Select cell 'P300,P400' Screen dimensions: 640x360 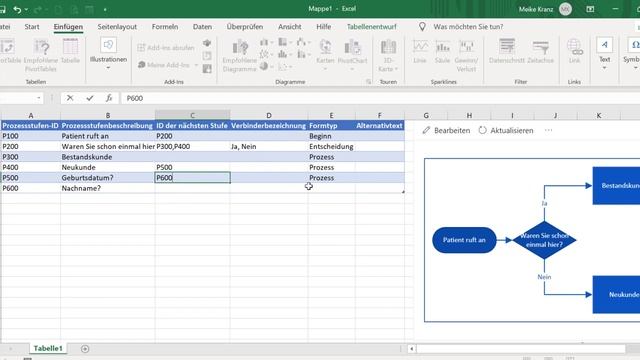[x=192, y=147]
